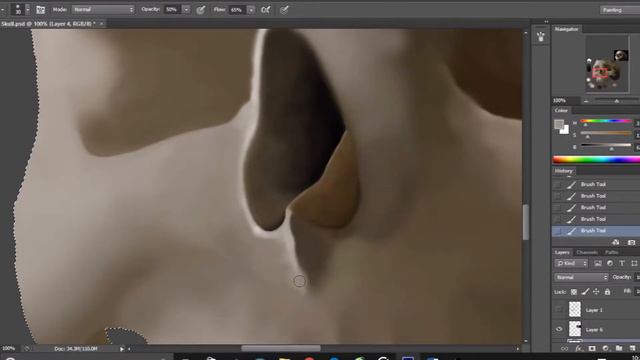Open the Painting workspace switcher

click(619, 9)
